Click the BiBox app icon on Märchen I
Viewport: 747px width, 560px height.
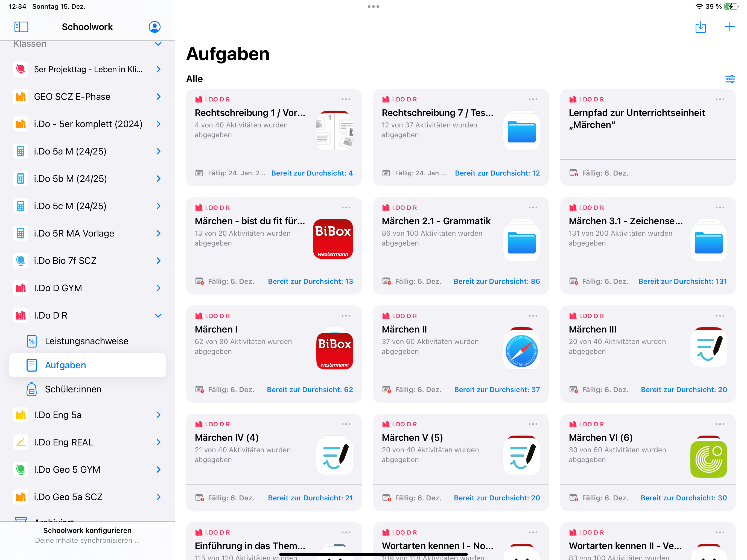click(334, 350)
